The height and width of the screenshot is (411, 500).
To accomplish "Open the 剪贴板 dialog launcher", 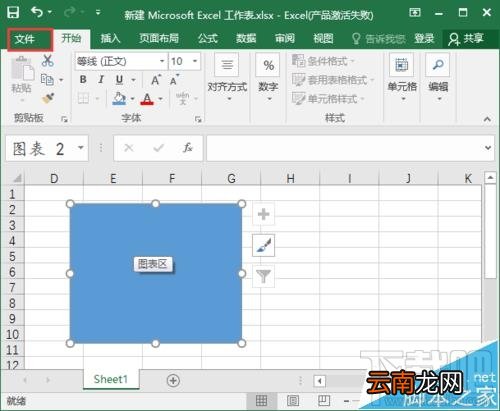I will [64, 119].
